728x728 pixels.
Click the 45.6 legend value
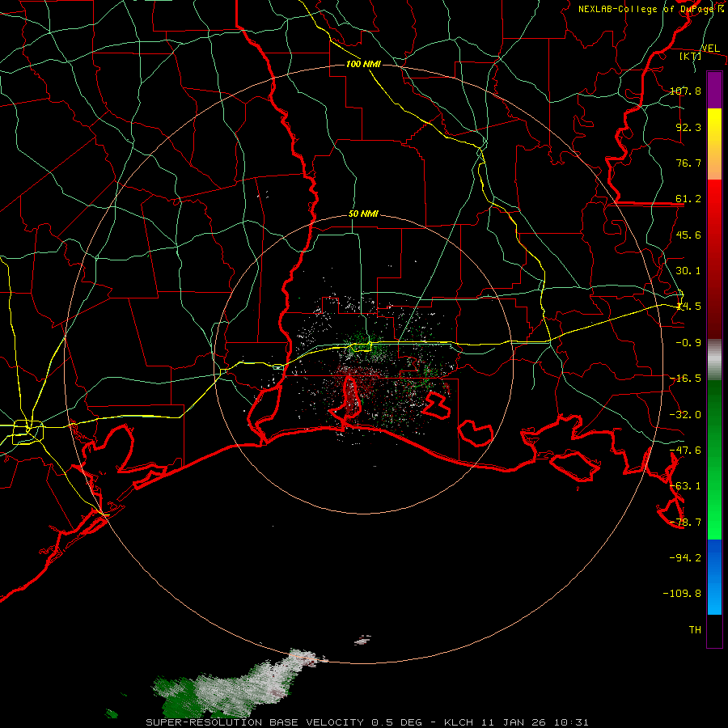[688, 235]
